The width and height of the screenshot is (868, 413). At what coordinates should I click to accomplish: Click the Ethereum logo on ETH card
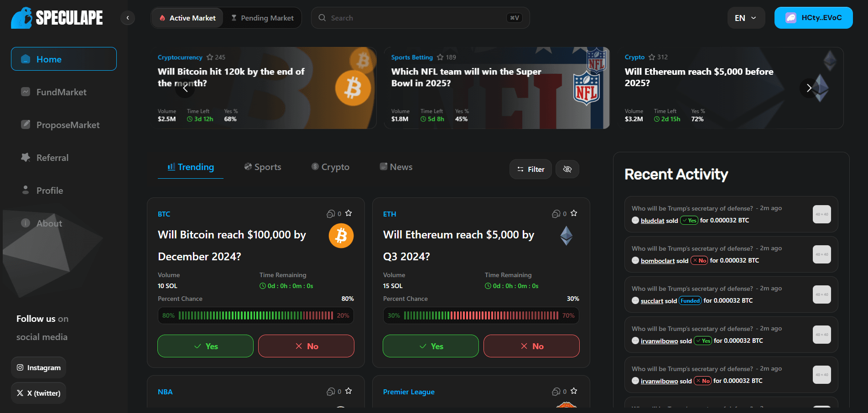pyautogui.click(x=567, y=236)
